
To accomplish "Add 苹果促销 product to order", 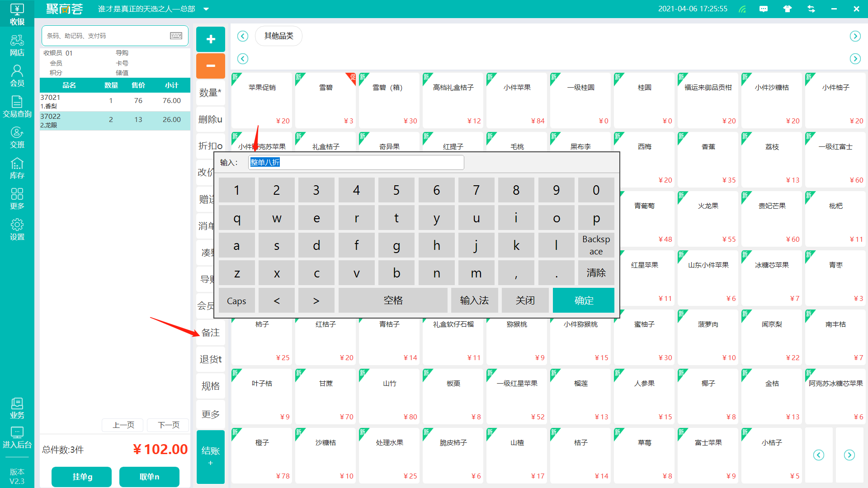I will coord(262,101).
